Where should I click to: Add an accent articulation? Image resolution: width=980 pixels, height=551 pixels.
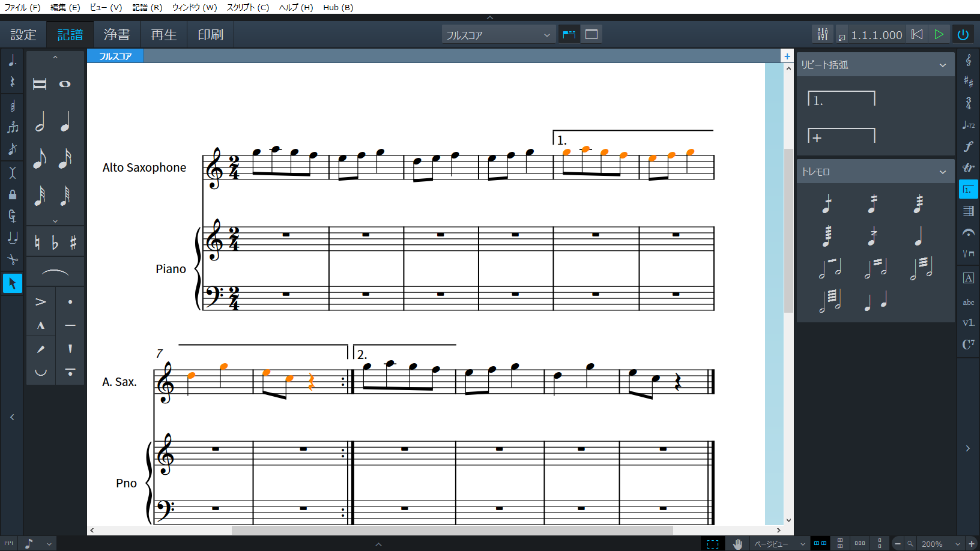[41, 302]
